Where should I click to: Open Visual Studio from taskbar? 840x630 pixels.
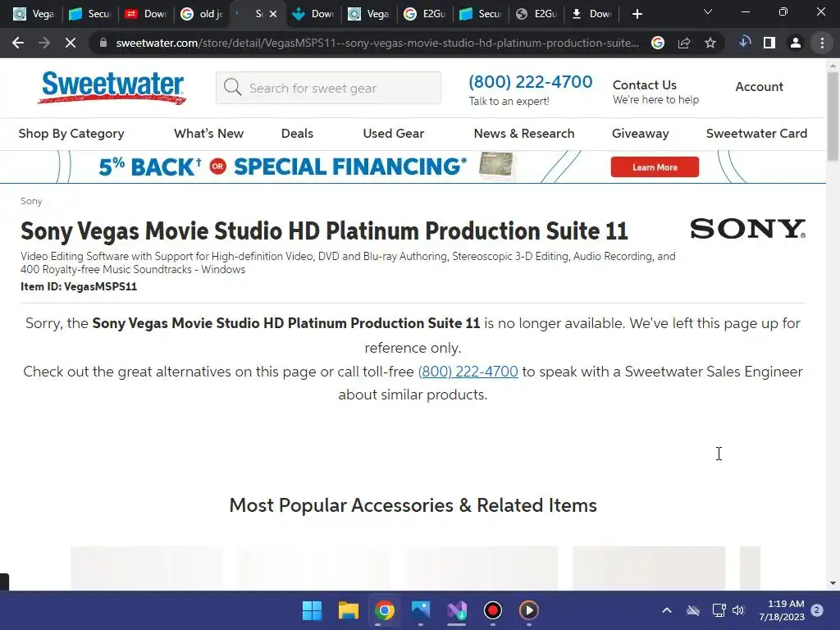pos(456,610)
